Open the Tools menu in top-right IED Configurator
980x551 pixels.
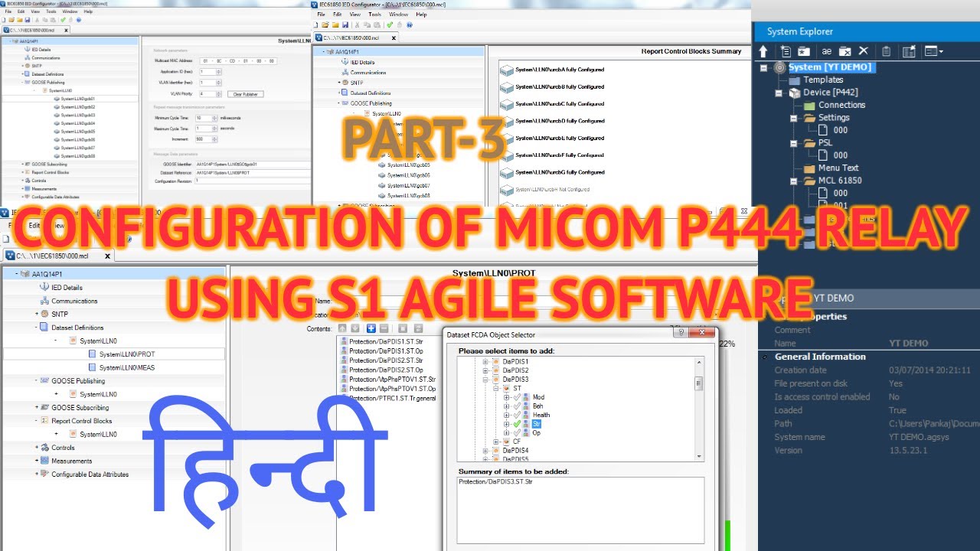(374, 15)
